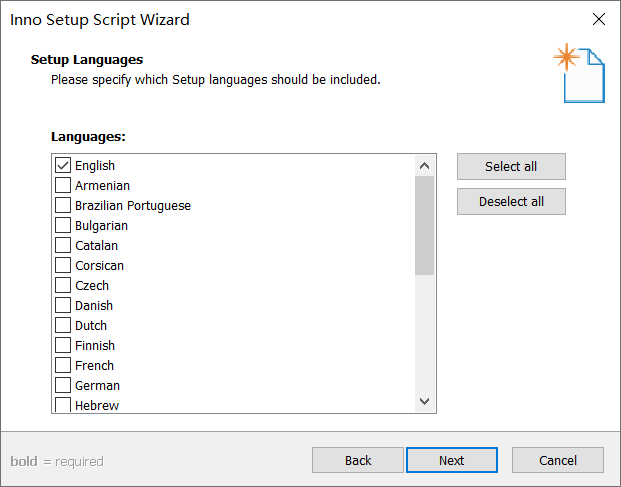Select the Catalan checkbox
The width and height of the screenshot is (621, 487).
point(63,245)
